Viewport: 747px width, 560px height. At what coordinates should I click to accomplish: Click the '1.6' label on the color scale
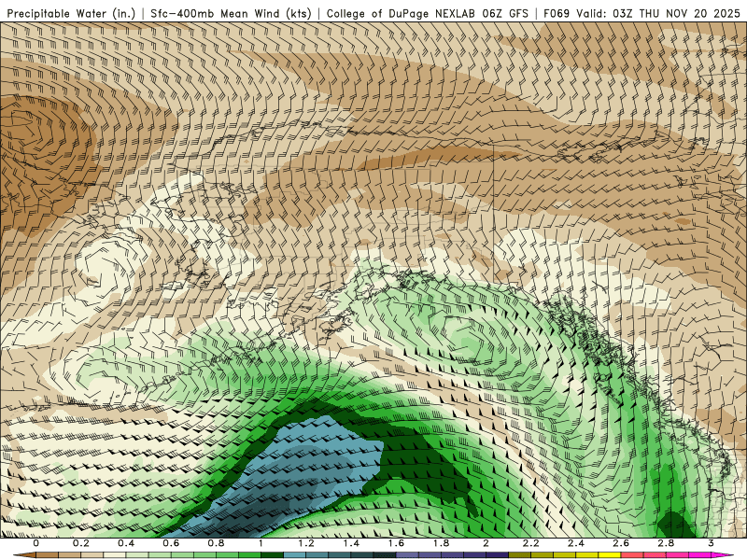[x=396, y=543]
